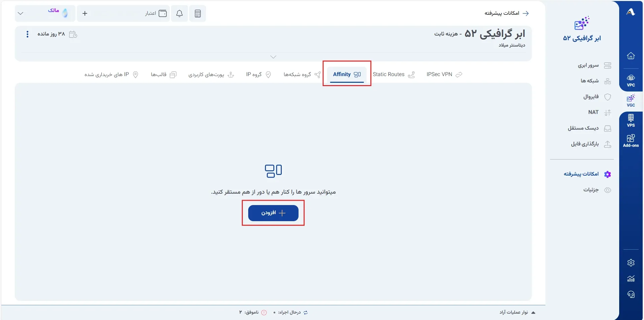Click the درحال اجراء running operations counter
The height and width of the screenshot is (320, 644).
coord(291,312)
